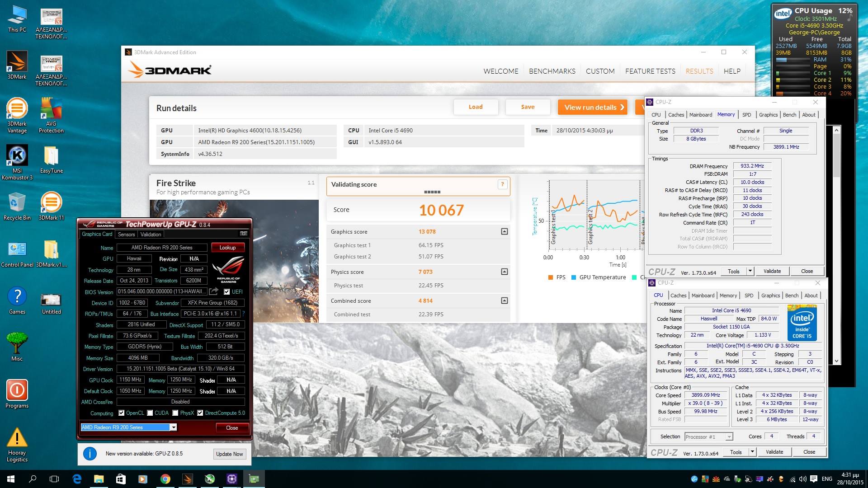Viewport: 868px width, 488px height.
Task: Switch to CPU-Z taskbar icon
Action: point(232,479)
